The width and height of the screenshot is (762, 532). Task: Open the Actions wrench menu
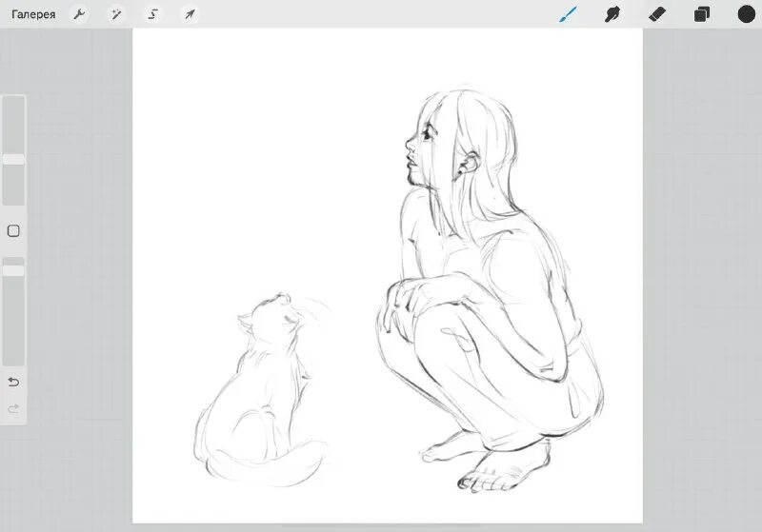79,14
